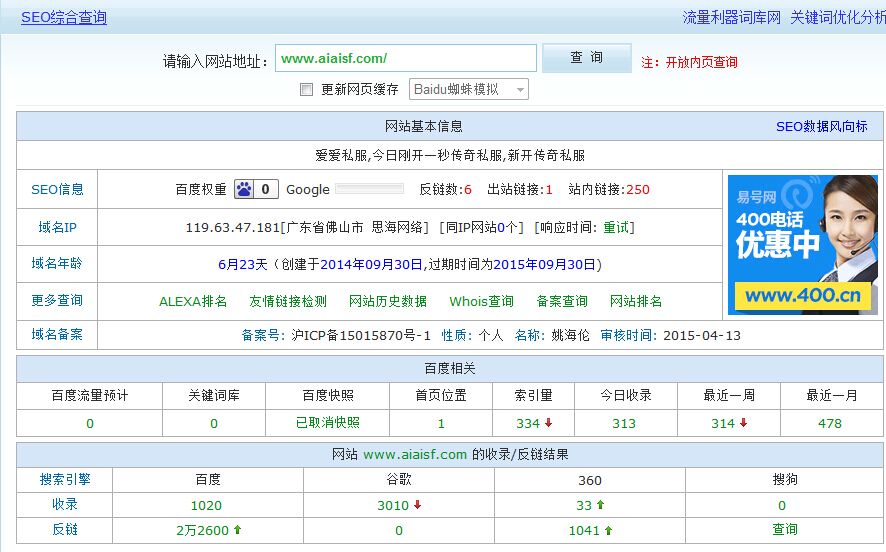Click green up arrow next to 1041
The height and width of the screenshot is (552, 886).
[x=608, y=530]
